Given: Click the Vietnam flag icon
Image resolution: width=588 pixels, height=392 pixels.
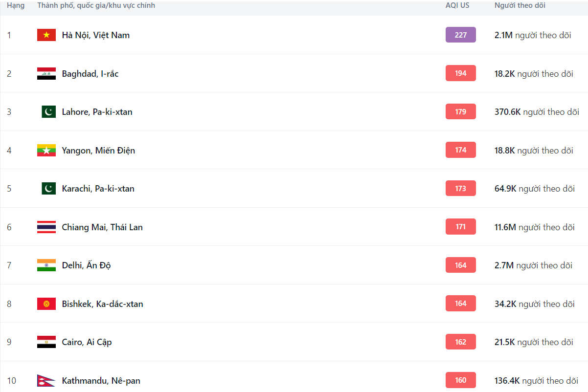Looking at the screenshot, I should pos(46,35).
